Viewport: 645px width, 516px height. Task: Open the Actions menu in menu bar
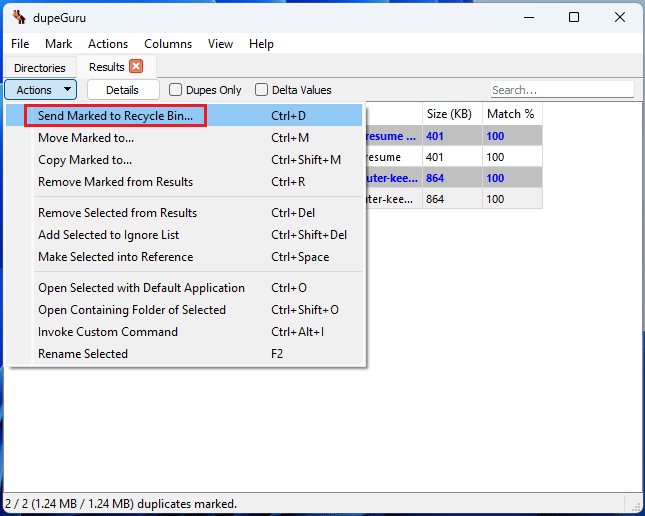(108, 44)
